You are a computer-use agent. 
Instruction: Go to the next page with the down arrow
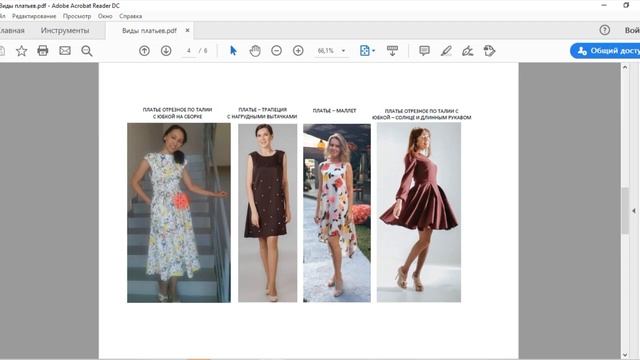point(166,51)
